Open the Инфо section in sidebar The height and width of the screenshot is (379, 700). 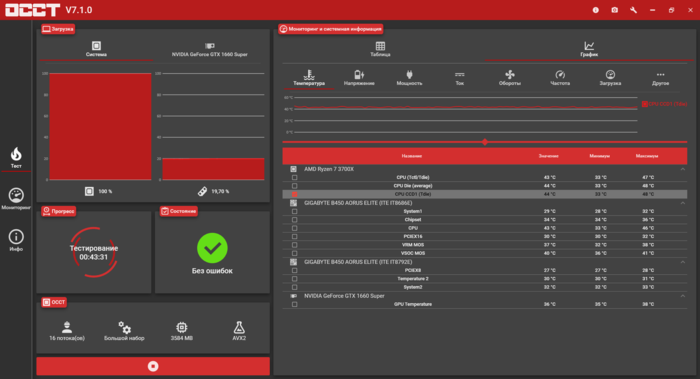click(16, 240)
